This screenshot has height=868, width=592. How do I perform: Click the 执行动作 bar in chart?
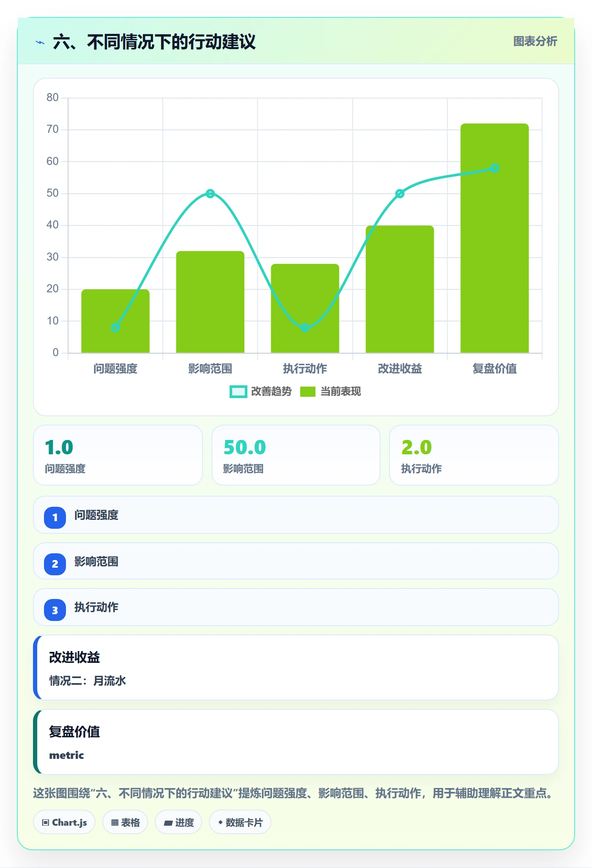[x=305, y=308]
